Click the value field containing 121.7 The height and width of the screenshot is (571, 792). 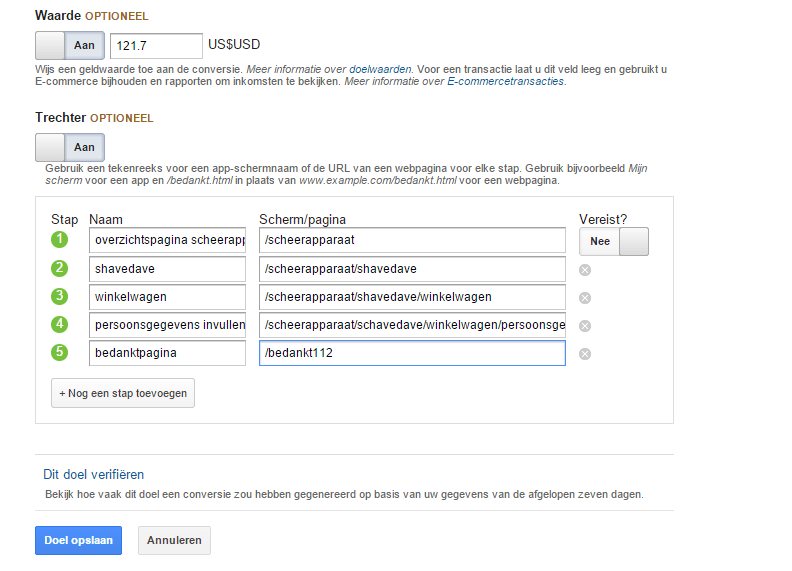[x=156, y=46]
